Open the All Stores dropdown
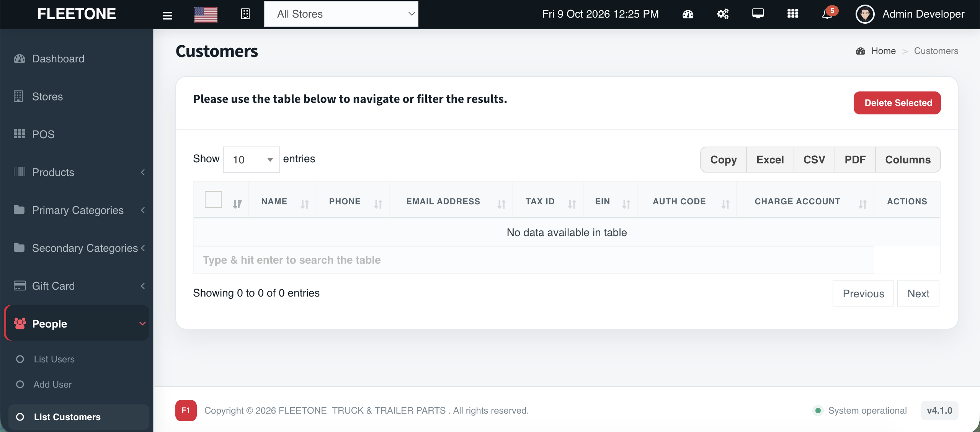980x432 pixels. point(341,14)
